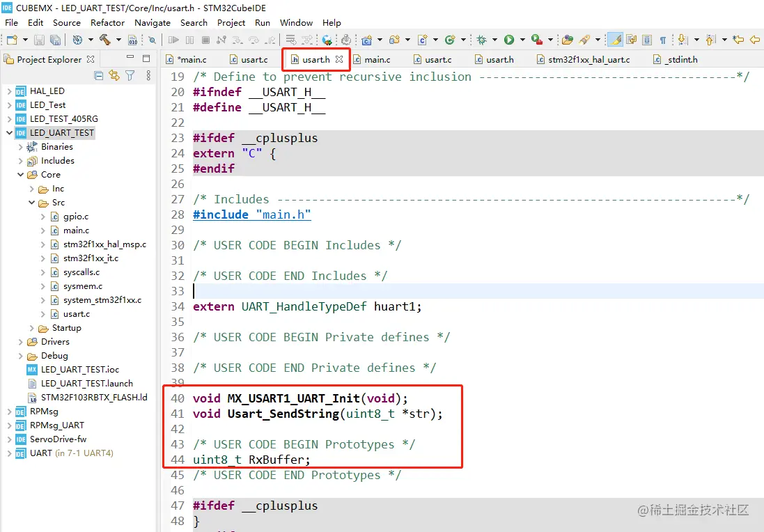Maximize the Project Explorer panel
The width and height of the screenshot is (764, 532).
(146, 58)
